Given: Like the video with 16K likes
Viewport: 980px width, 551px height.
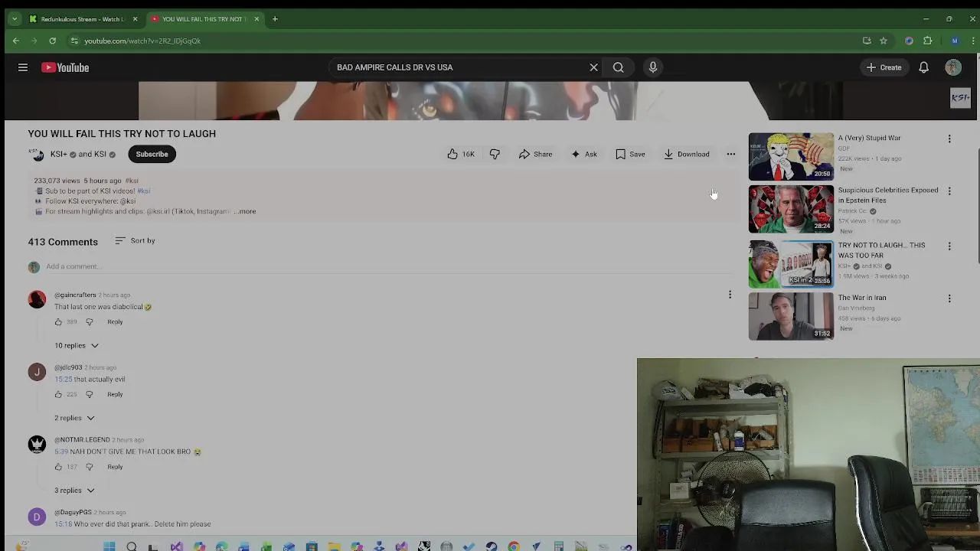Looking at the screenshot, I should tap(461, 154).
